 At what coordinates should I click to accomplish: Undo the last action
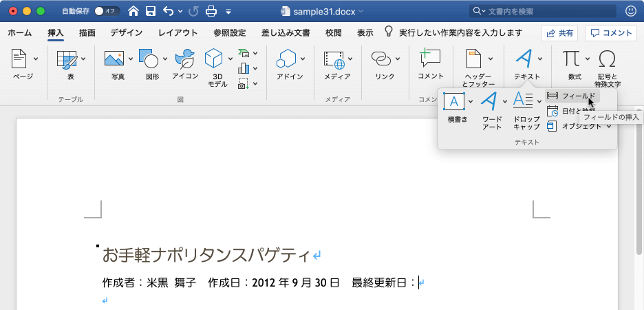click(169, 11)
